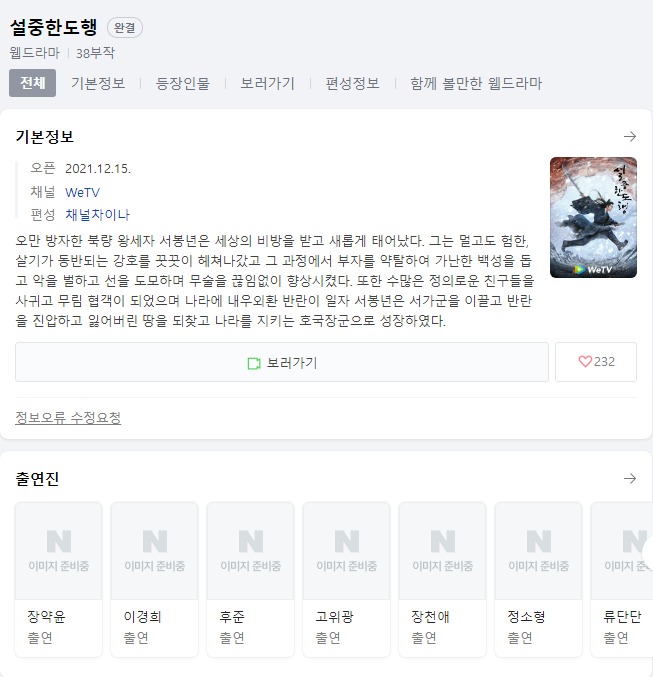Select the 고위광 cast member card
The width and height of the screenshot is (653, 677).
pos(346,579)
